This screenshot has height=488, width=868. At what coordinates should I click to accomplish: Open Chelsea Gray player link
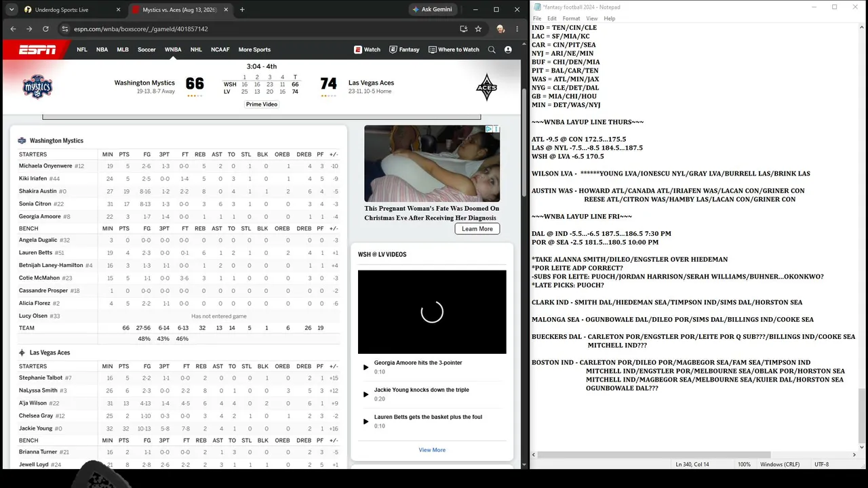tap(36, 416)
